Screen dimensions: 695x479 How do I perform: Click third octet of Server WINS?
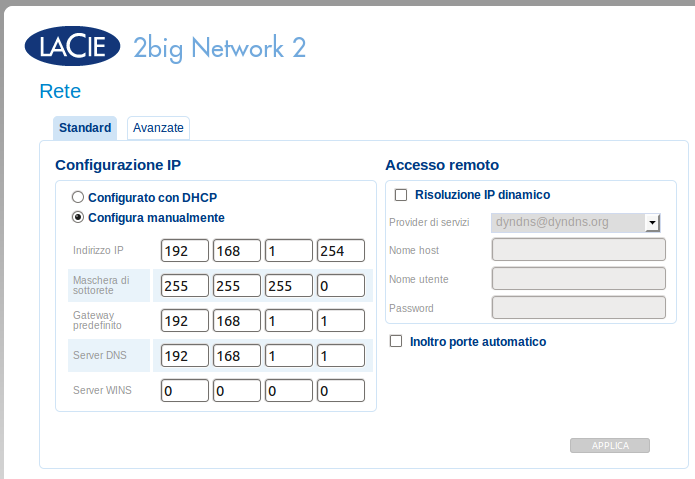pos(289,391)
